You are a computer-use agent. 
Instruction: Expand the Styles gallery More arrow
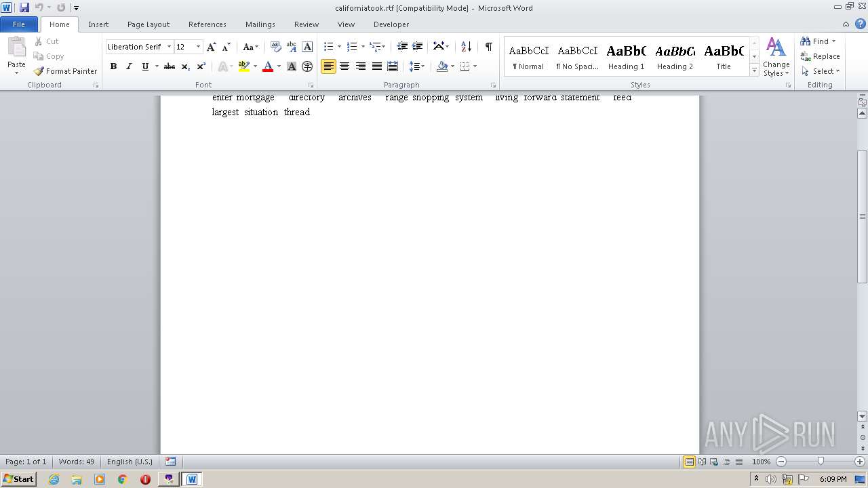tap(754, 70)
